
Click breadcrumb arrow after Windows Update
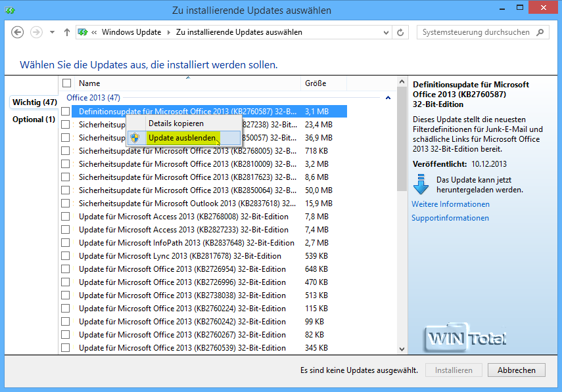[x=168, y=32]
